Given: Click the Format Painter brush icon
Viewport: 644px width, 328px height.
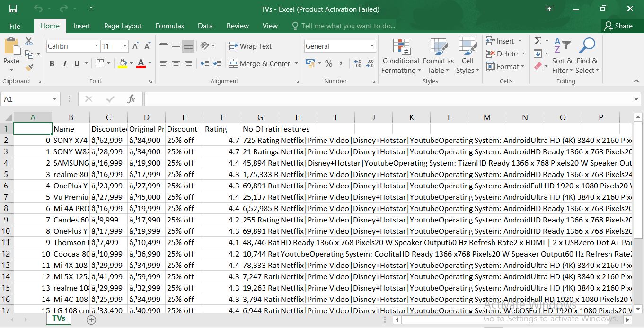Looking at the screenshot, I should tap(29, 68).
